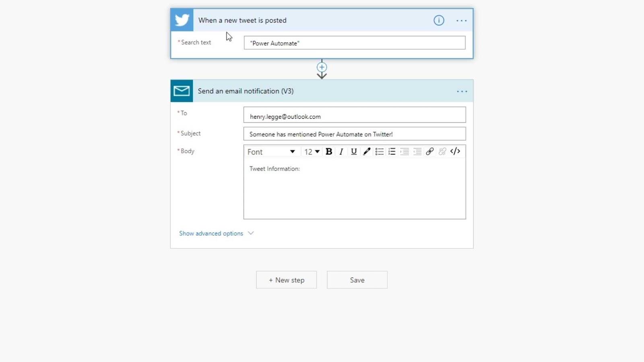Viewport: 644px width, 362px height.
Task: Remove a hyperlink with the unlink icon
Action: click(x=442, y=152)
